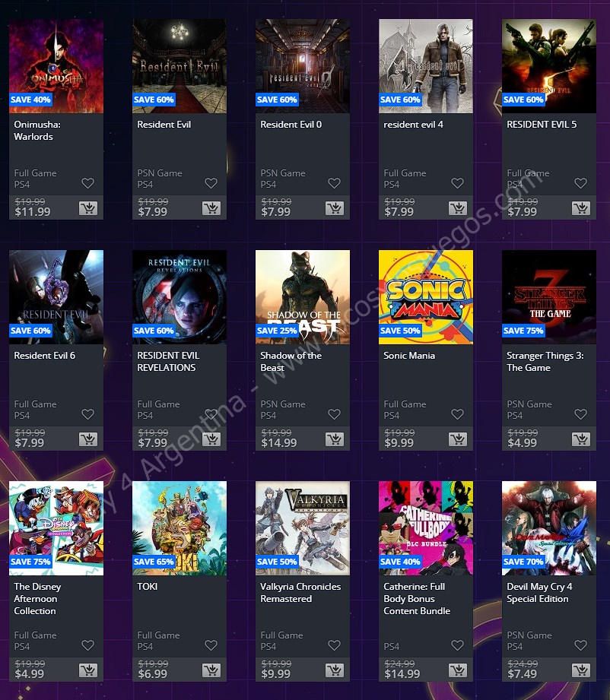Add Resident Evil 0 to cart
Image resolution: width=610 pixels, height=700 pixels.
click(x=334, y=208)
